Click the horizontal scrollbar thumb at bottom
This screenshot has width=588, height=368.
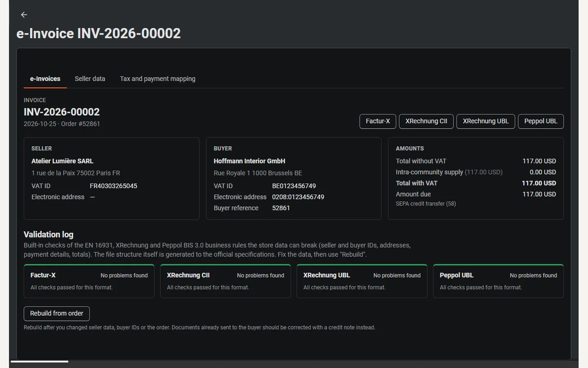click(x=39, y=361)
